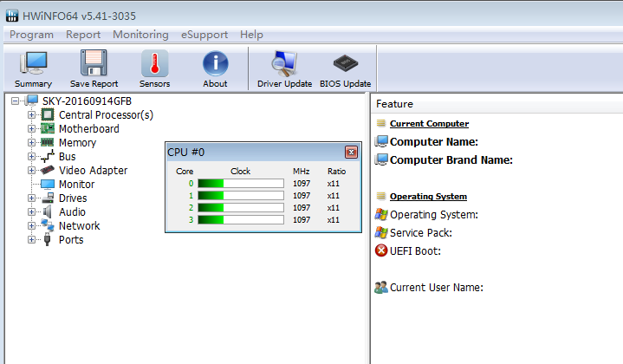This screenshot has width=623, height=364.
Task: Close the CPU #0 popup window
Action: tap(351, 153)
